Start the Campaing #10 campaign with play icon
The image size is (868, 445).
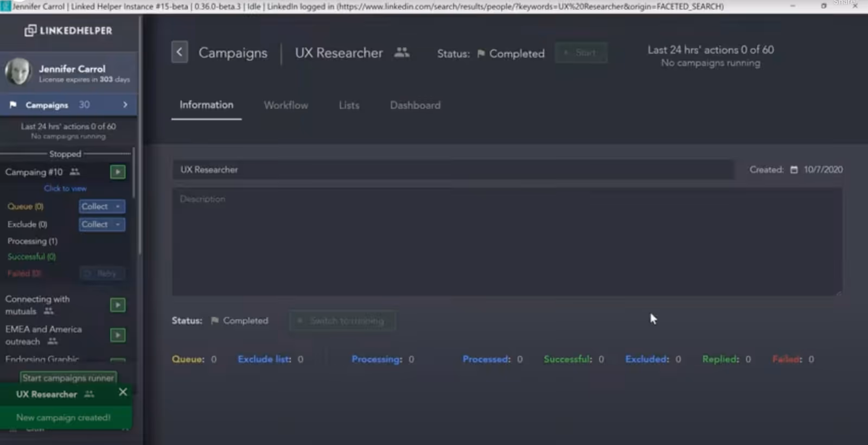[x=118, y=172]
